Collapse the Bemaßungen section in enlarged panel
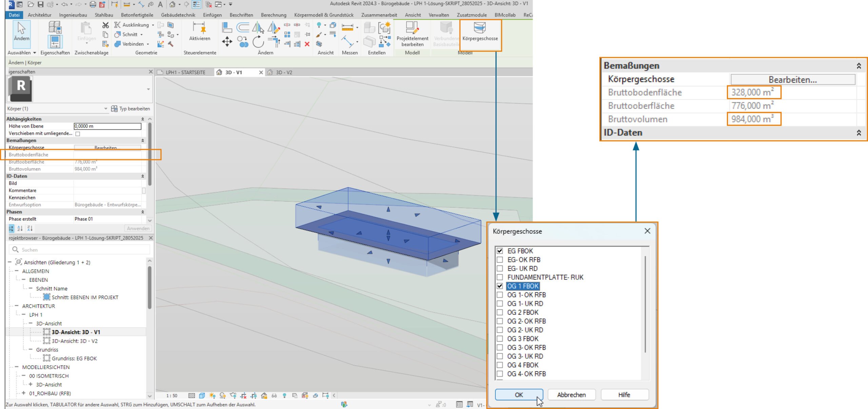 (x=859, y=66)
